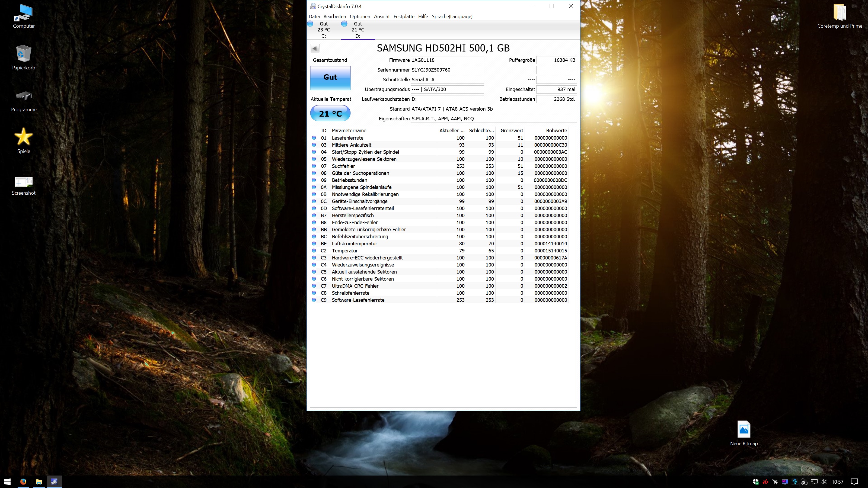
Task: Select the D: drive status tab
Action: pyautogui.click(x=358, y=30)
